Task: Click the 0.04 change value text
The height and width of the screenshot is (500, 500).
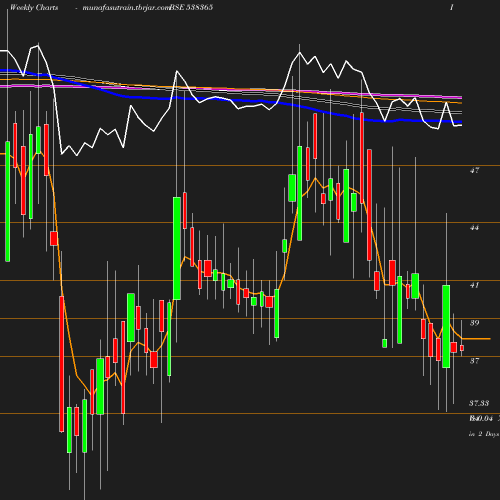Action: click(484, 418)
